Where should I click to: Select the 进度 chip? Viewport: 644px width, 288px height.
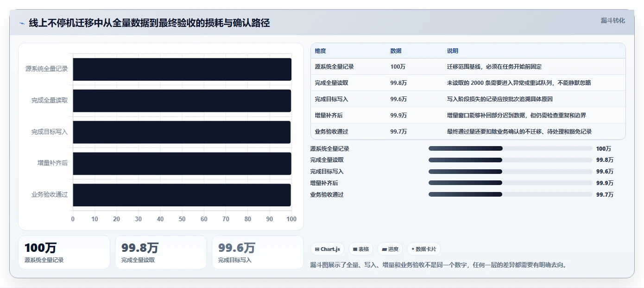point(390,249)
